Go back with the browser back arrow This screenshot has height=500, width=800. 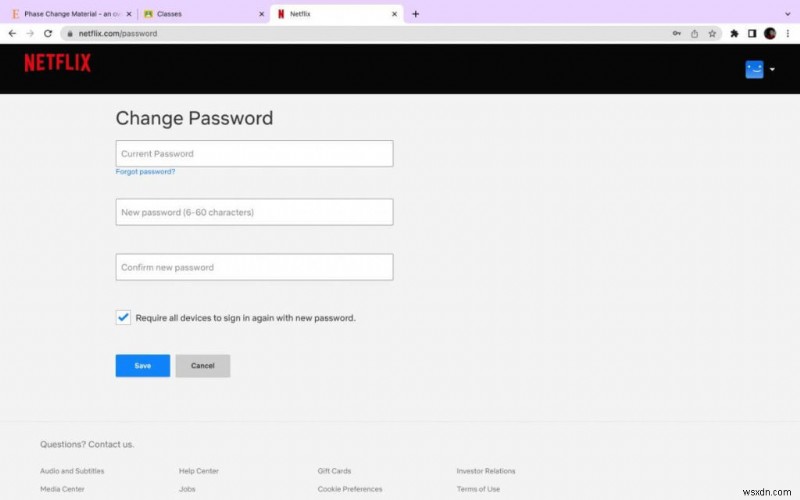coord(12,34)
